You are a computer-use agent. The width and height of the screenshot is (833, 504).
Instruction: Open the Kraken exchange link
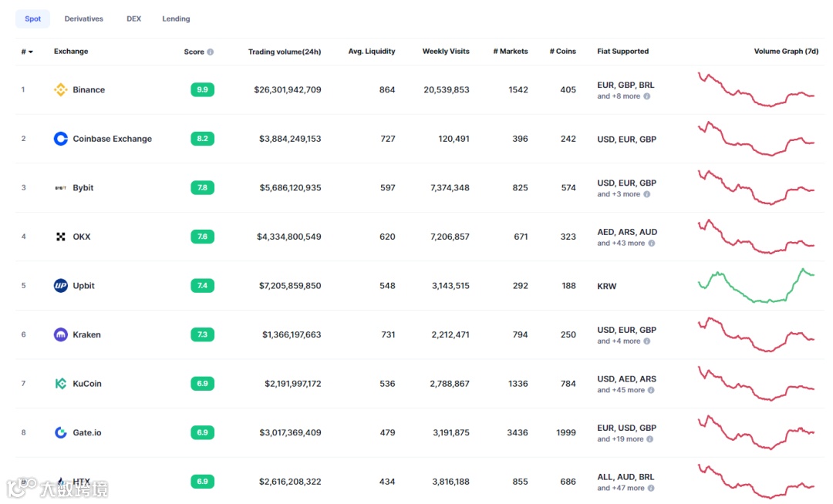[x=86, y=334]
